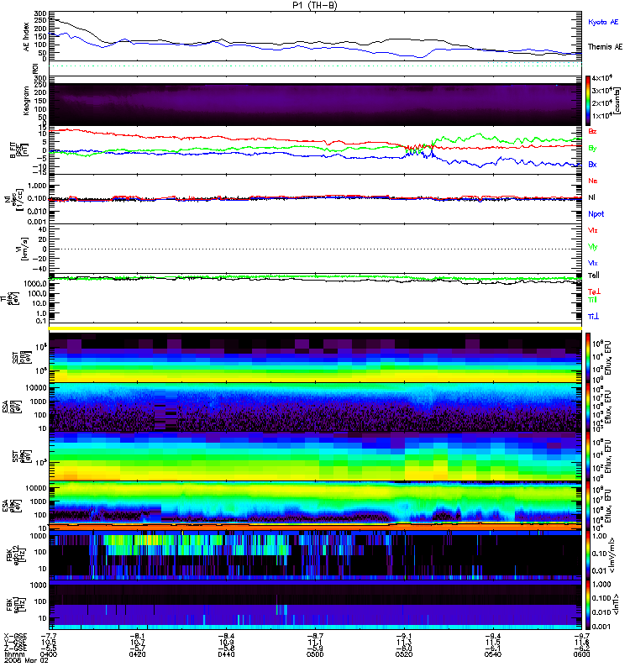Click the green By legend label

click(x=592, y=149)
